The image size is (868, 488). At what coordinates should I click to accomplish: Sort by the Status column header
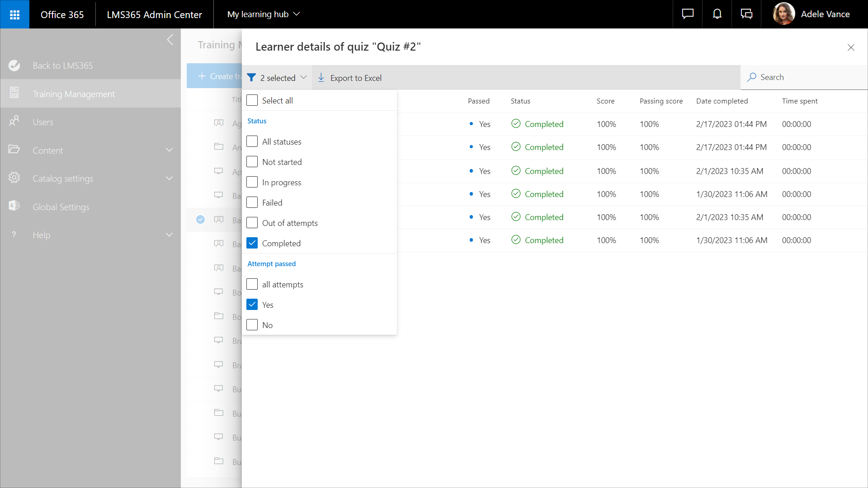coord(520,101)
